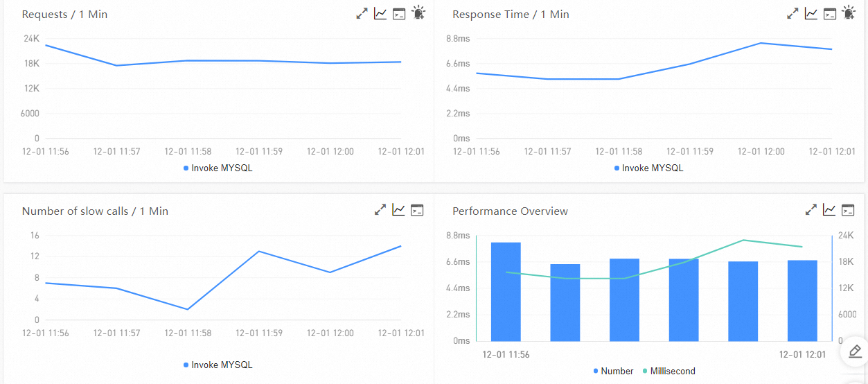This screenshot has width=868, height=384.
Task: Click 8.8ms y-axis label in Response Time chart
Action: click(458, 38)
